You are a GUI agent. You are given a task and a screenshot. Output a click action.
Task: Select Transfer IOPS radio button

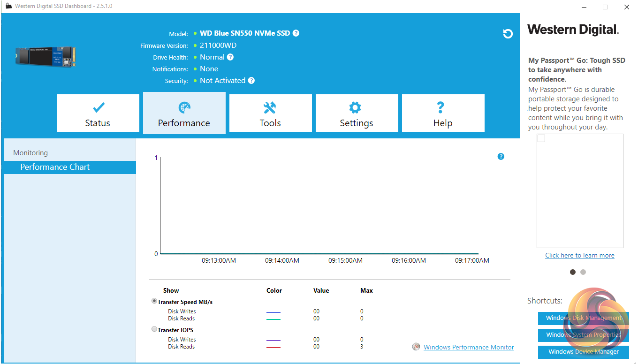[154, 329]
